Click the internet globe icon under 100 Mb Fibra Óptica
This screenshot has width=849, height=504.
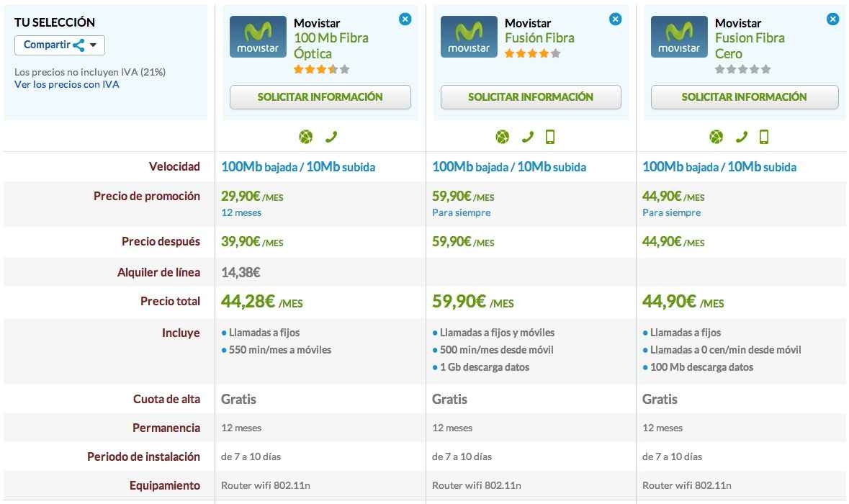click(306, 138)
